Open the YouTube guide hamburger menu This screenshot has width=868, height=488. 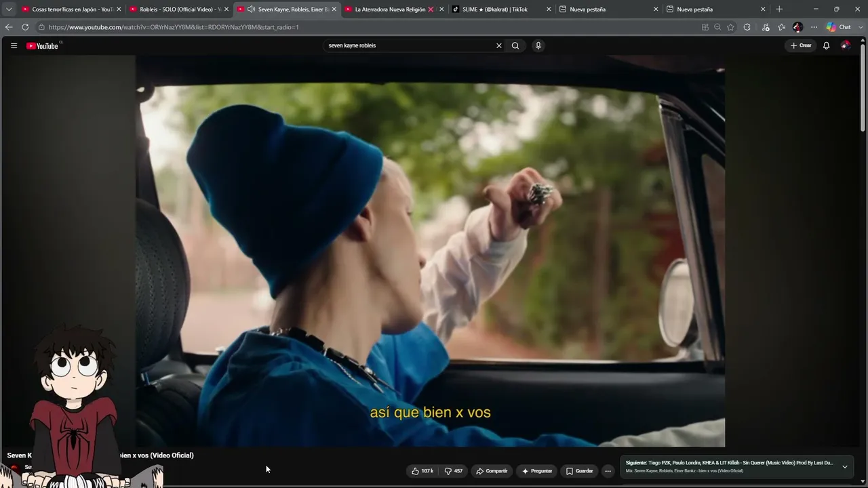(14, 45)
